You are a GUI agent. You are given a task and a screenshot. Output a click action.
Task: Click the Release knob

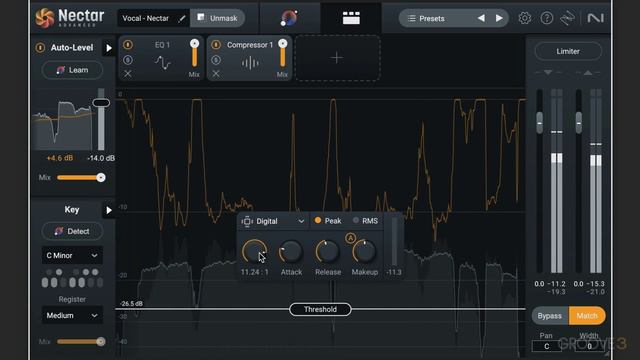[328, 252]
